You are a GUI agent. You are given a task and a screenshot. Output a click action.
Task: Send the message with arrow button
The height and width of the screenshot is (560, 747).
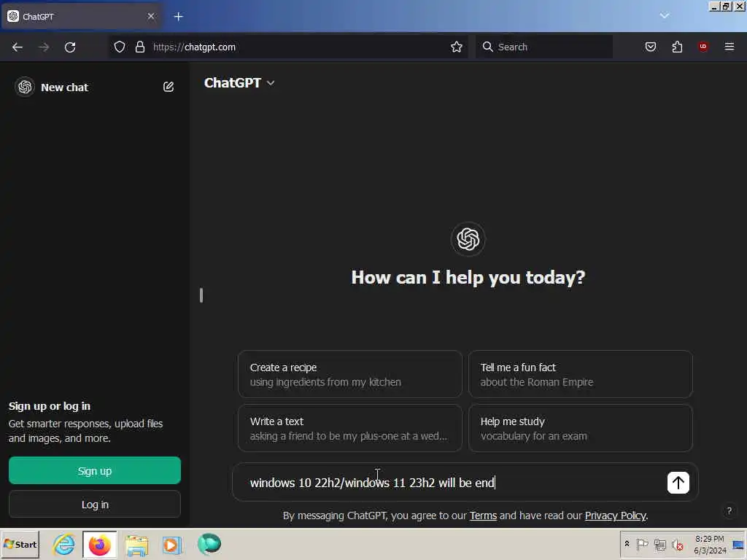click(x=678, y=483)
